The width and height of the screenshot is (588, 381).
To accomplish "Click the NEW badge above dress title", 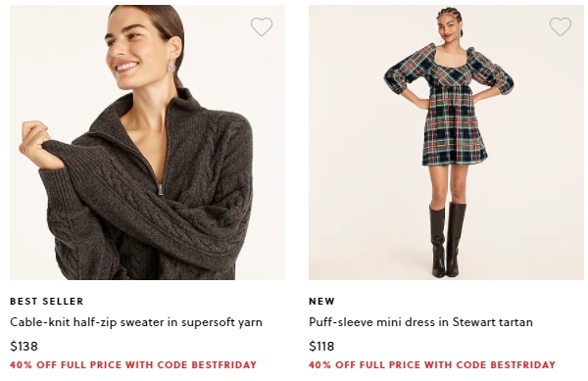I will [x=321, y=302].
